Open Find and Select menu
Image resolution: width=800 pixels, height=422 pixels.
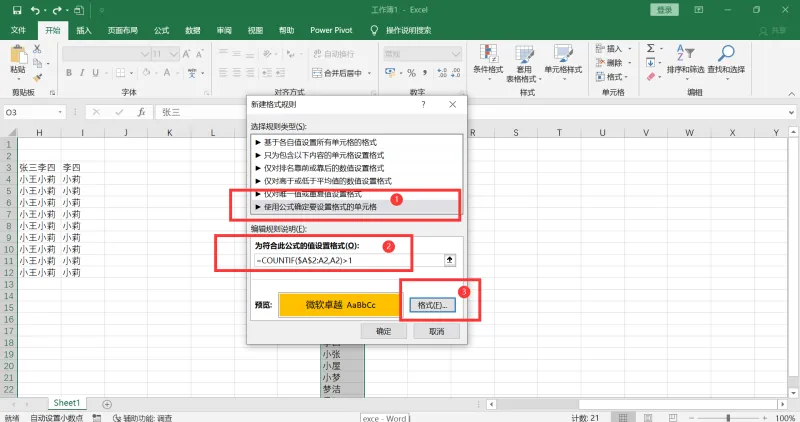point(726,60)
